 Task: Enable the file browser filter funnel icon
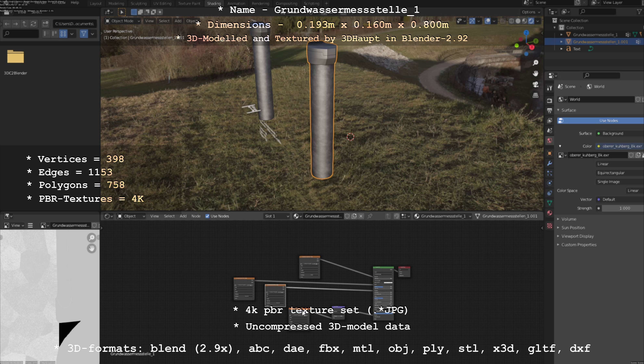click(x=84, y=33)
